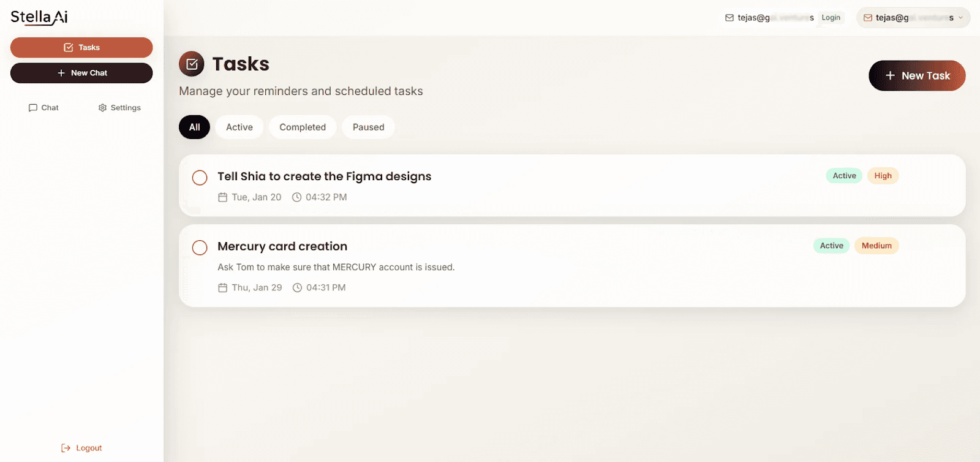Open the Tasks checklist icon in sidebar
Image resolution: width=980 pixels, height=462 pixels.
(x=68, y=47)
